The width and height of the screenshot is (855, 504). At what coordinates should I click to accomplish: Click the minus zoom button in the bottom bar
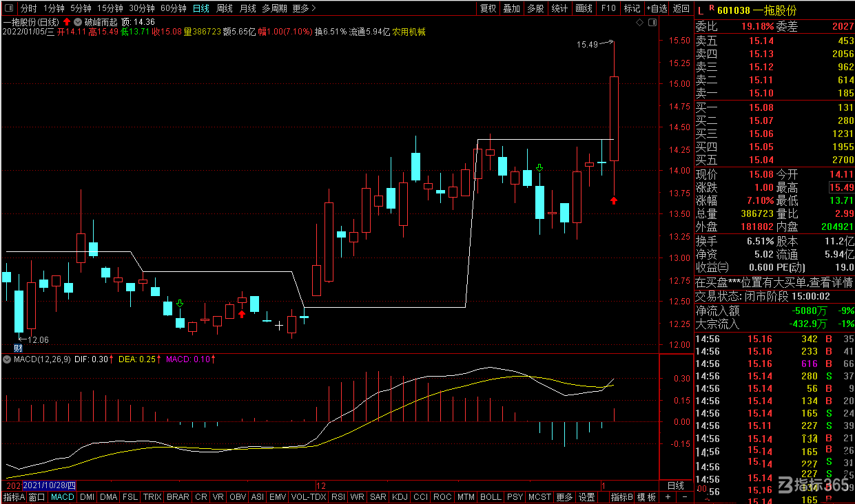click(x=685, y=497)
